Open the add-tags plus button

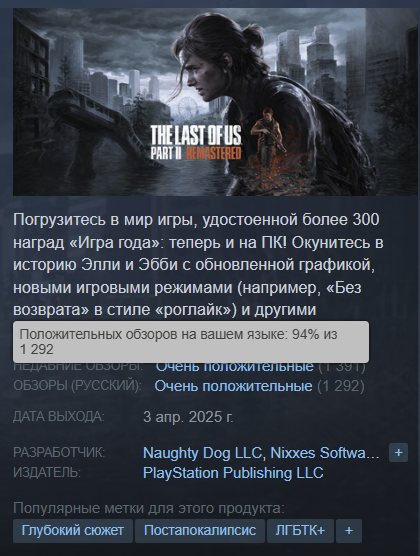(x=349, y=530)
